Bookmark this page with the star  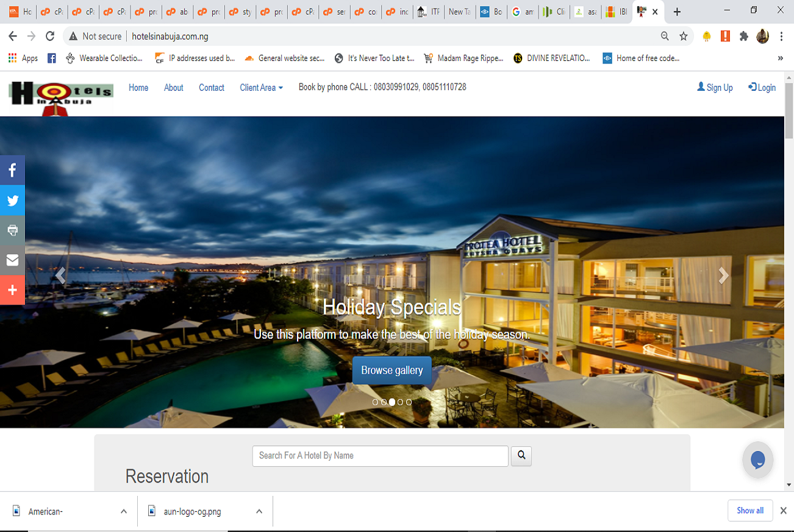coord(684,37)
